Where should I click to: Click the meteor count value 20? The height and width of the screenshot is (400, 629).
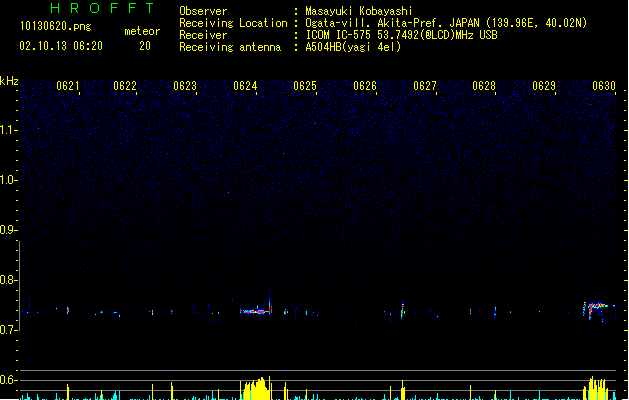click(x=145, y=46)
